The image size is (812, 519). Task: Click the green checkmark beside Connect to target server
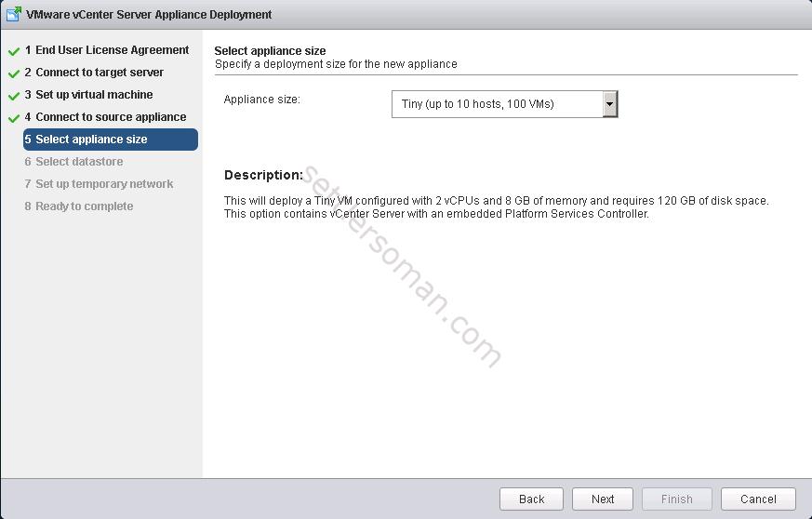click(x=14, y=73)
